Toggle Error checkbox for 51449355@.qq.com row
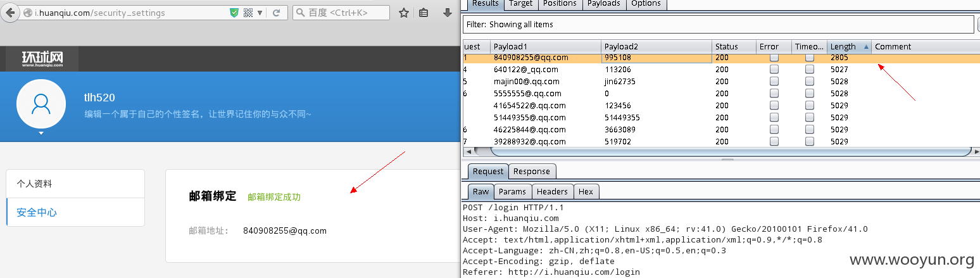Image resolution: width=980 pixels, height=278 pixels. (x=774, y=118)
